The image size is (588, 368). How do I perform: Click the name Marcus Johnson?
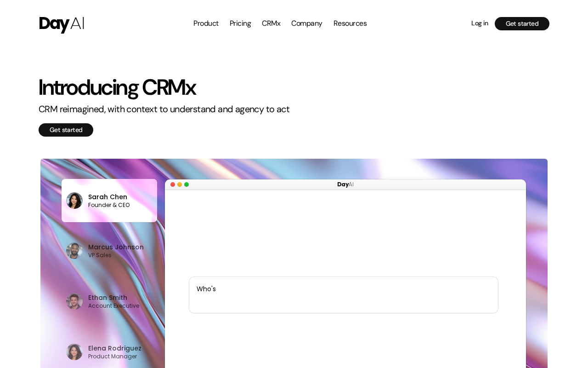[116, 247]
